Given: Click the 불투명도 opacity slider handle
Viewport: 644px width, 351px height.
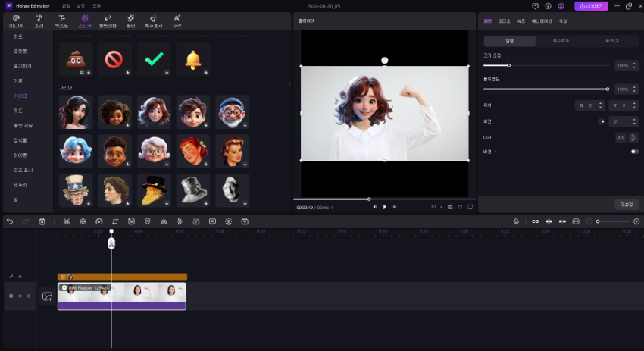Looking at the screenshot, I should (x=608, y=89).
